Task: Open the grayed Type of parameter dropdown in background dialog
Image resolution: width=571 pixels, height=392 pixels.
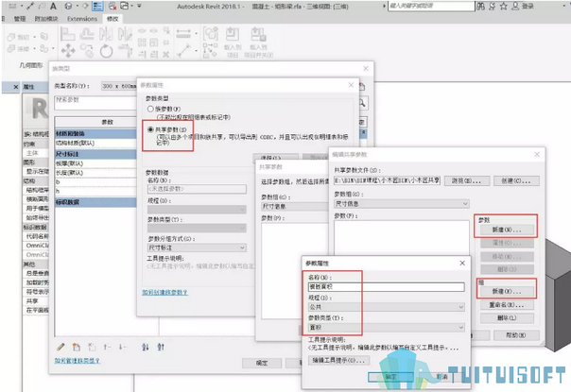Action: (x=197, y=229)
